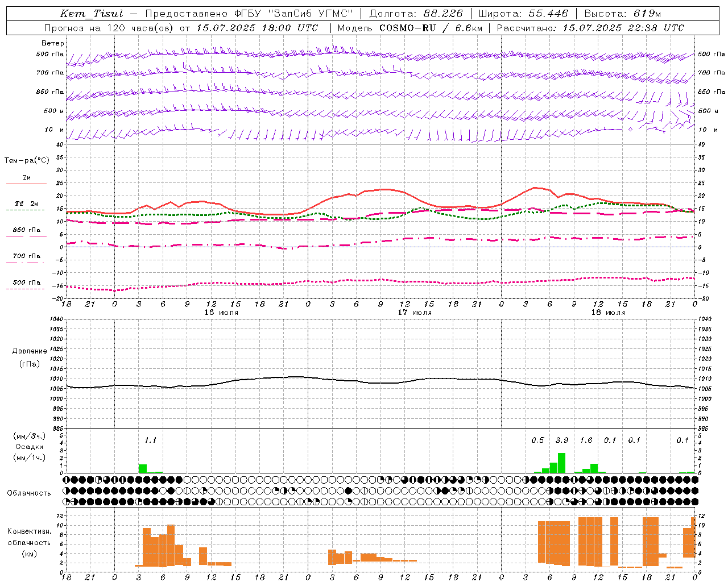Click the "16 июля" date label

221,312
